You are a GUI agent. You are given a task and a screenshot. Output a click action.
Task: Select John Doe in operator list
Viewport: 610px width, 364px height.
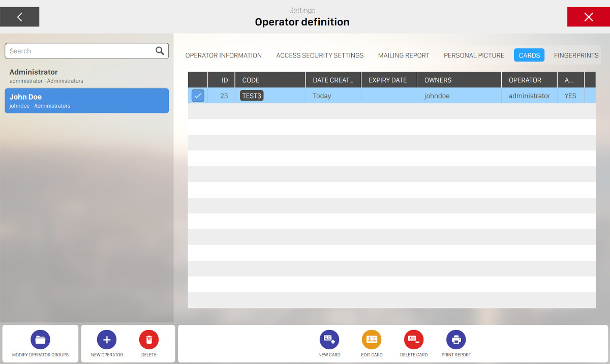tap(86, 101)
